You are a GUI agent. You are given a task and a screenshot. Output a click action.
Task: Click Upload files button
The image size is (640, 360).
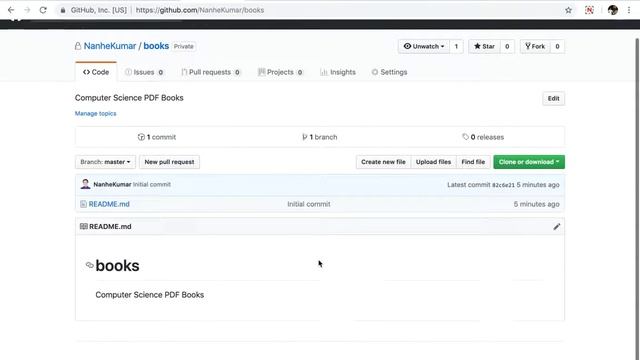point(433,162)
